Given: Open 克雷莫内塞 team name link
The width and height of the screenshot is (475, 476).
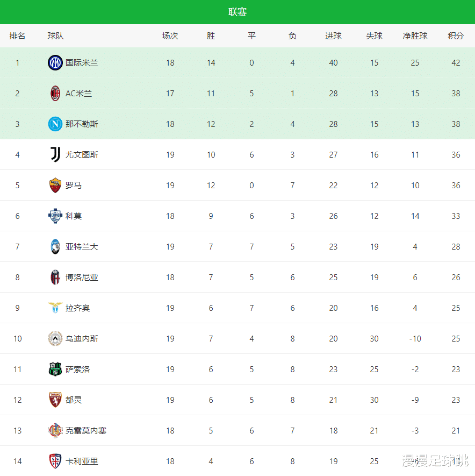Looking at the screenshot, I should point(86,431).
